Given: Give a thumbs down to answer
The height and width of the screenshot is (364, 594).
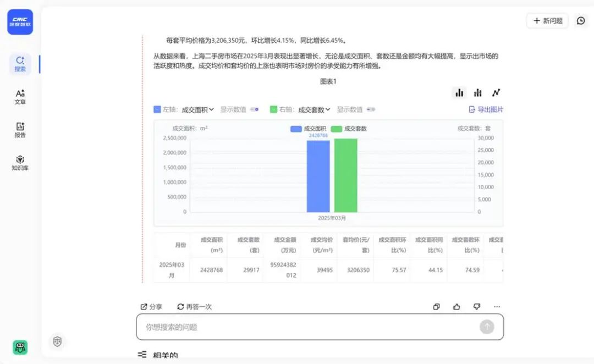Looking at the screenshot, I should coord(476,306).
